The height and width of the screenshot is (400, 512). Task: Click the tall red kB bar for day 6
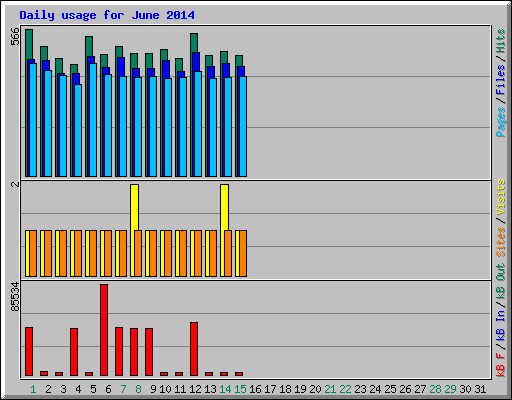(104, 330)
